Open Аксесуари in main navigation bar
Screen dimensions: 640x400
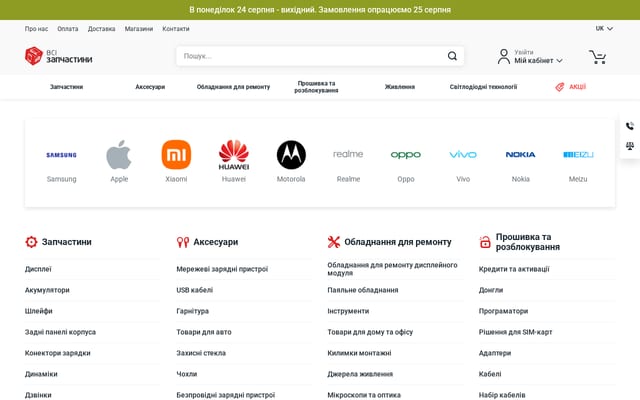(150, 87)
